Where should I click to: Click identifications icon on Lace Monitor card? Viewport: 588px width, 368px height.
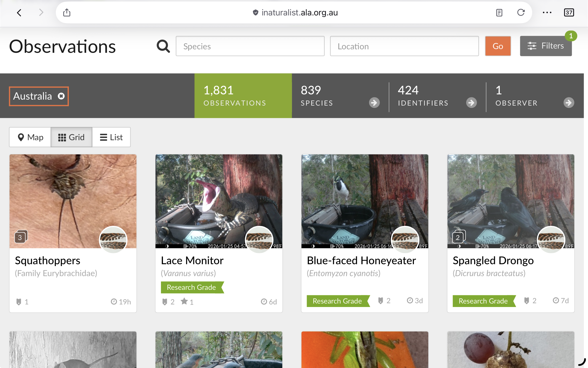(x=164, y=302)
